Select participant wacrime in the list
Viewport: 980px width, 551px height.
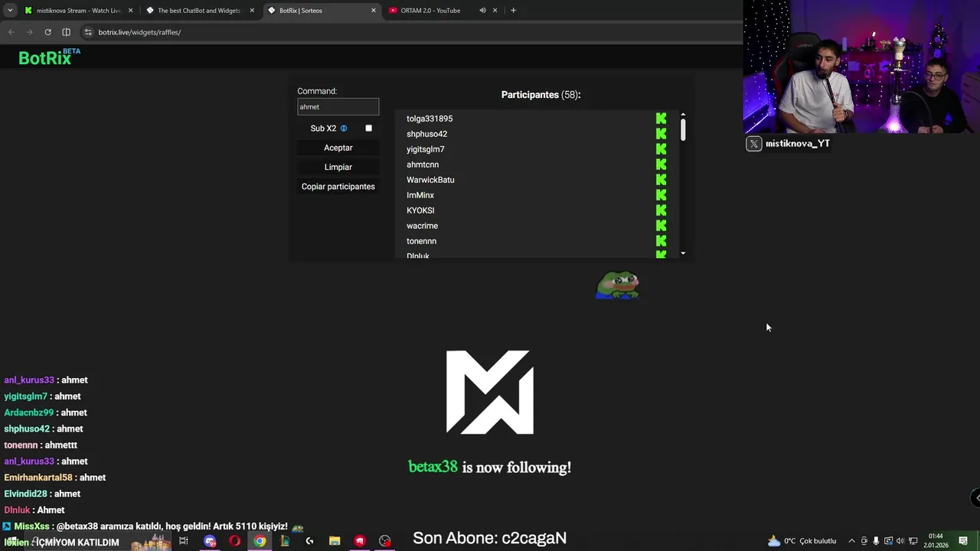click(x=422, y=226)
